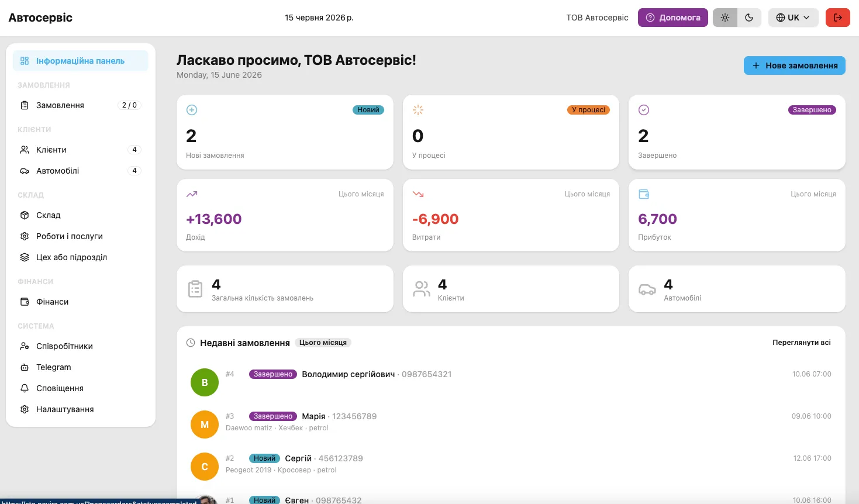The height and width of the screenshot is (504, 859).
Task: Open Сповіщення in sidebar
Action: [81, 388]
